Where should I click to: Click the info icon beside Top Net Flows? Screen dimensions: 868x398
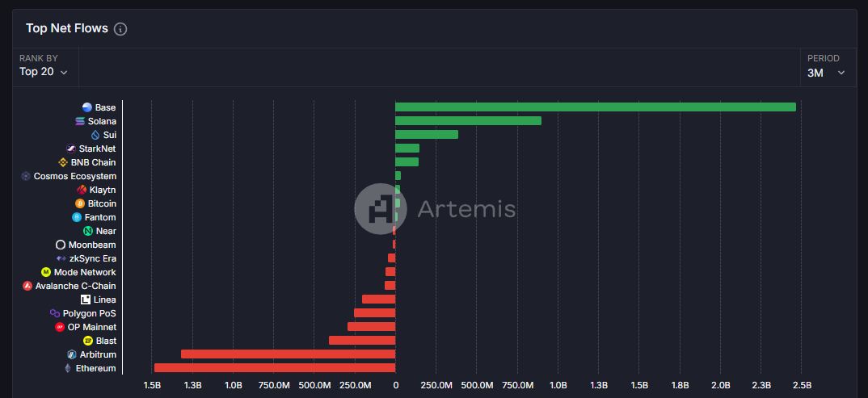[120, 29]
